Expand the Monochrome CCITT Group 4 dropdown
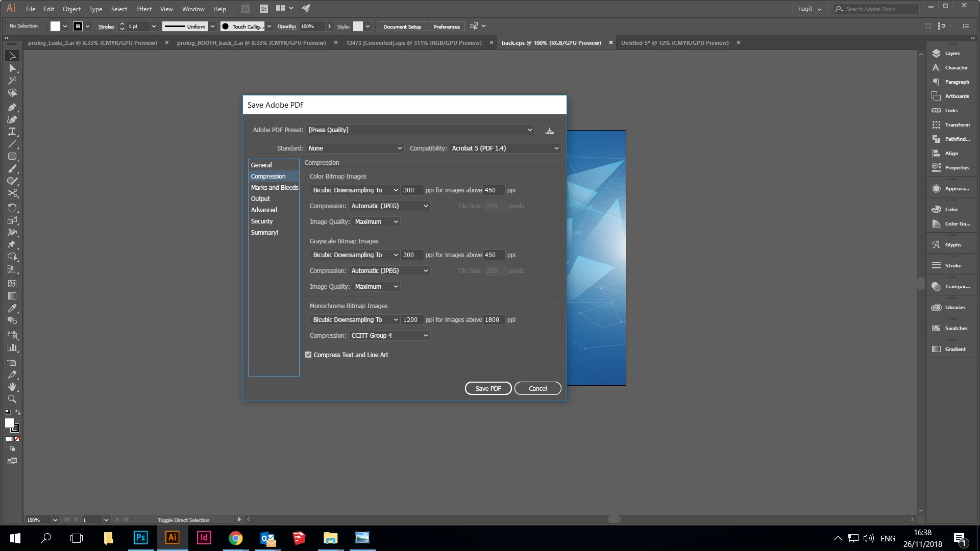 [x=389, y=336]
